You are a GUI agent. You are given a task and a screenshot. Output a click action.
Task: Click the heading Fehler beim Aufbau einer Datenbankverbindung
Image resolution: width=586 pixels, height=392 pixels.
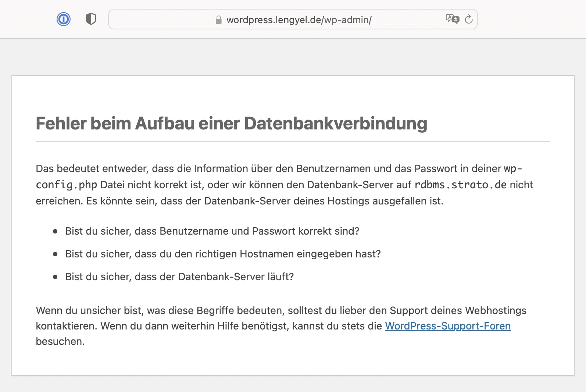(232, 123)
